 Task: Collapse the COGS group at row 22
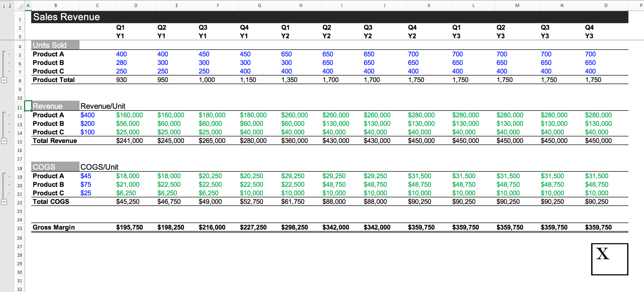(4, 202)
